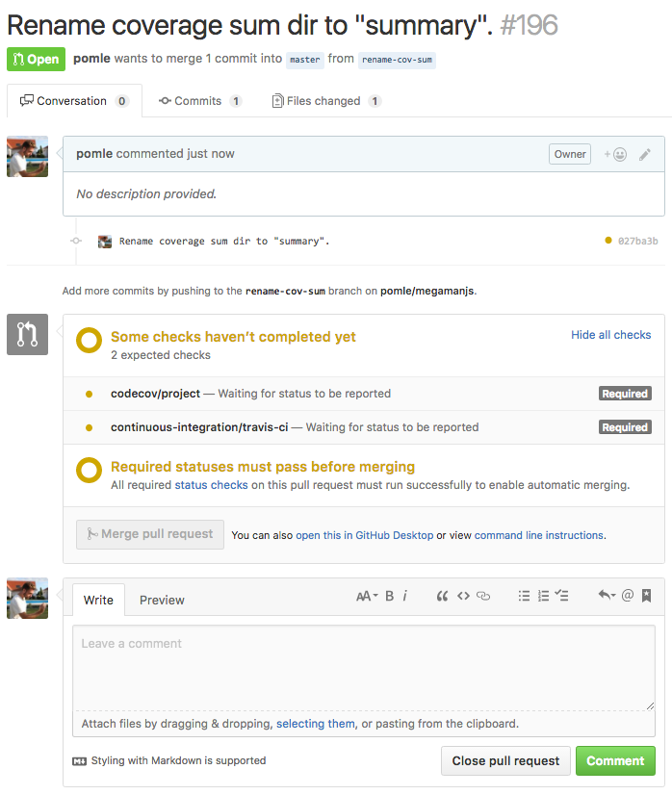
Task: Apply italic formatting in the comment toolbar
Action: click(404, 596)
